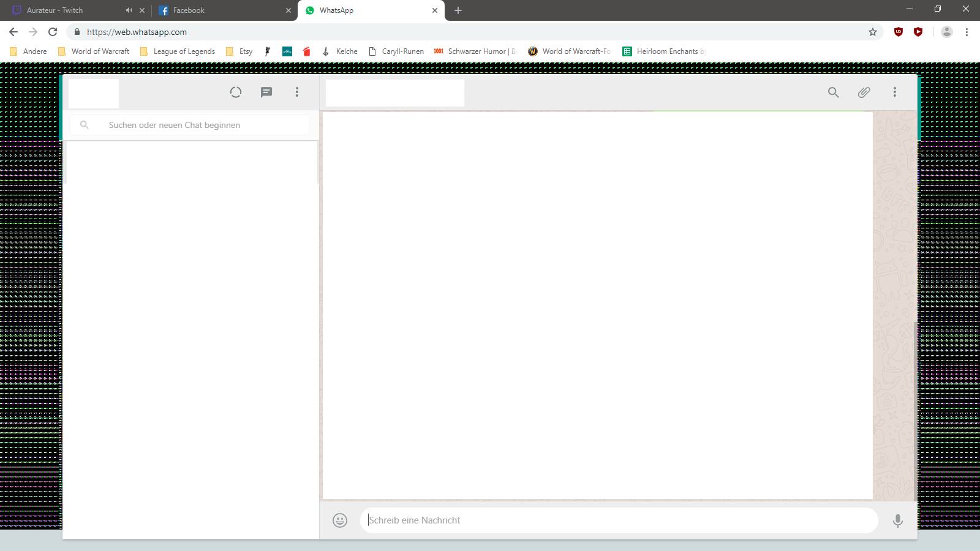
Task: Close the Facebook tab
Action: 288,10
